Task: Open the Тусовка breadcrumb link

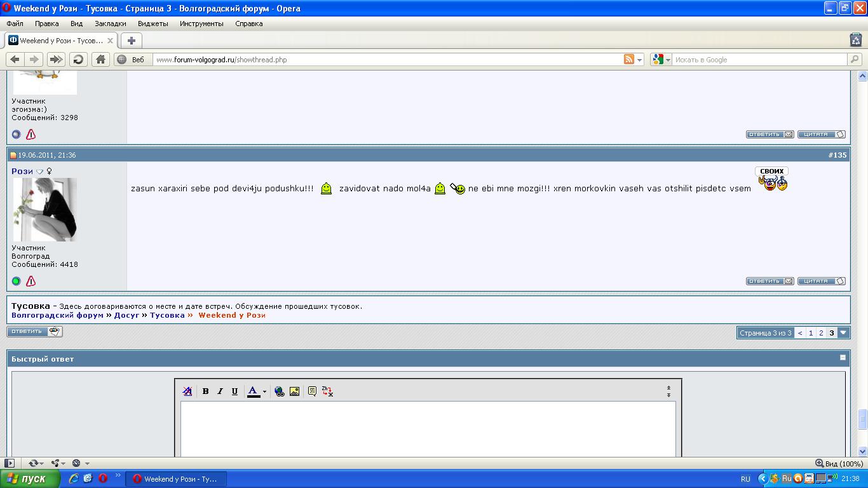Action: tap(167, 315)
